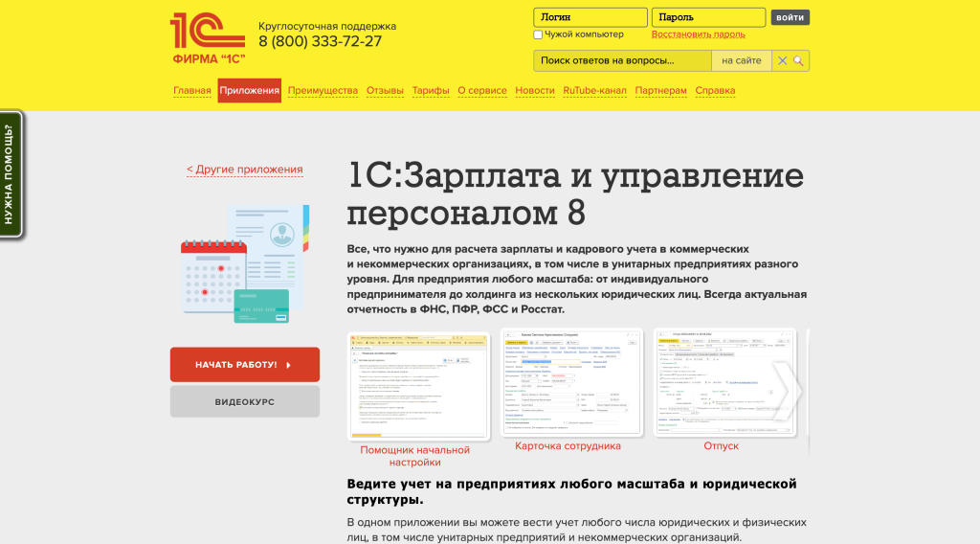This screenshot has width=980, height=544.
Task: Open the 'Главная' menu item
Action: click(191, 91)
